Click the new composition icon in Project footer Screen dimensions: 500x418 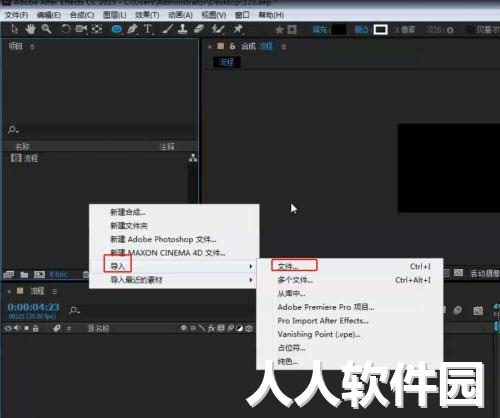coord(39,275)
